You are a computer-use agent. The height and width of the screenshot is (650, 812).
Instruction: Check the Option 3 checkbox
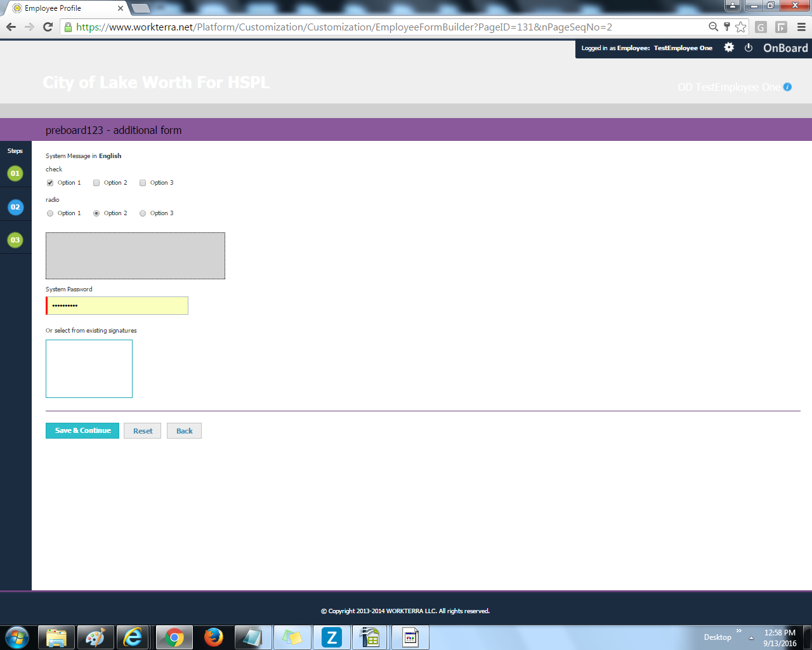(x=143, y=183)
